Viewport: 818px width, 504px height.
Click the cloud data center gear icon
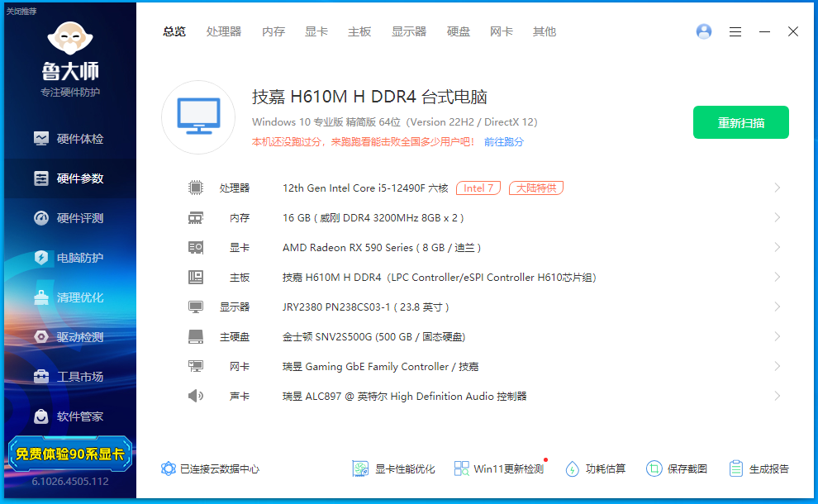169,468
